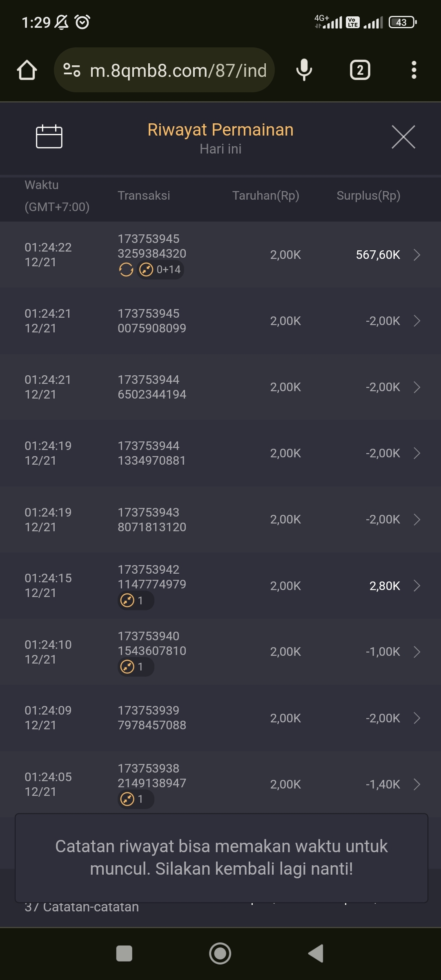Image resolution: width=441 pixels, height=980 pixels.
Task: Select the m.8qmb8.com address bar
Action: click(x=178, y=70)
